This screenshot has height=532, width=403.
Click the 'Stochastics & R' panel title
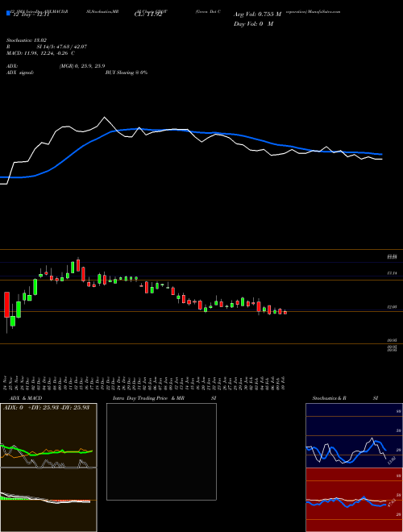[330, 398]
